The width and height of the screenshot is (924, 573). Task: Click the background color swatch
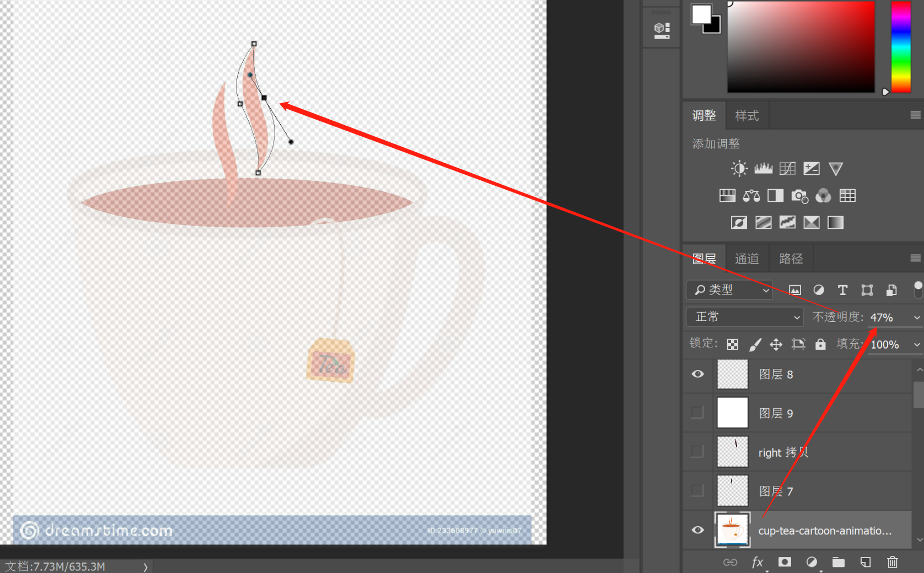pos(715,28)
